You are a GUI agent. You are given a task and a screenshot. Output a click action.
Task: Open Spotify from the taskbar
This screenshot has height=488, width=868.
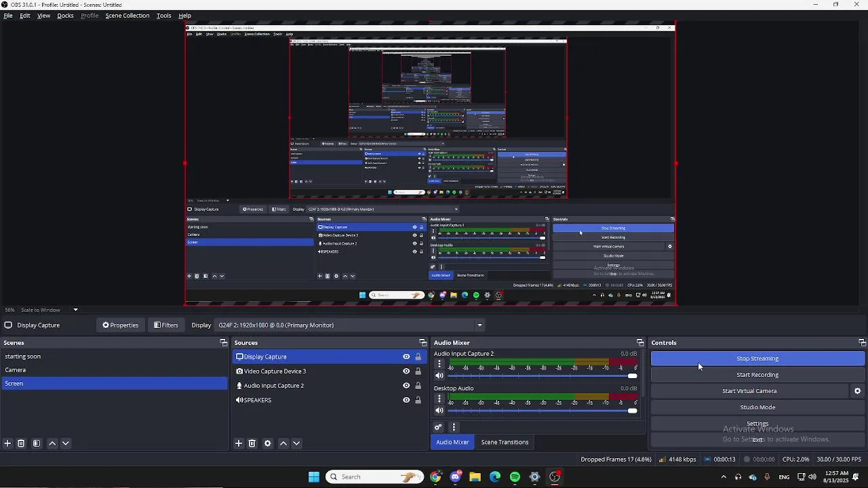tap(515, 477)
